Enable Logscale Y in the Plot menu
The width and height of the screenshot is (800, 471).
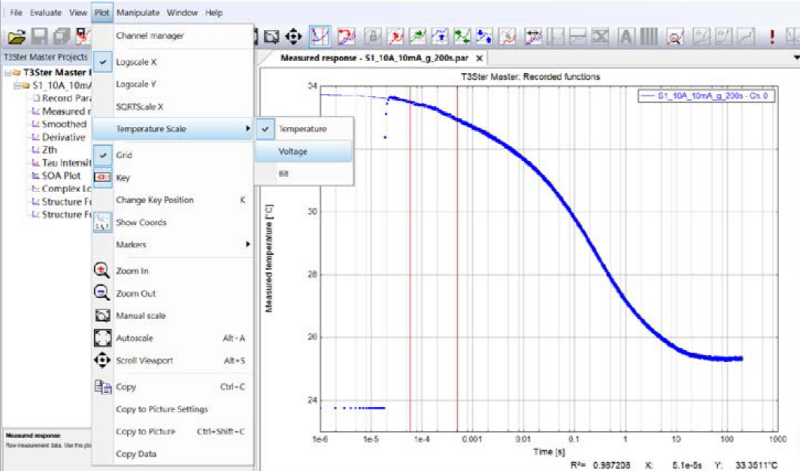click(x=173, y=84)
